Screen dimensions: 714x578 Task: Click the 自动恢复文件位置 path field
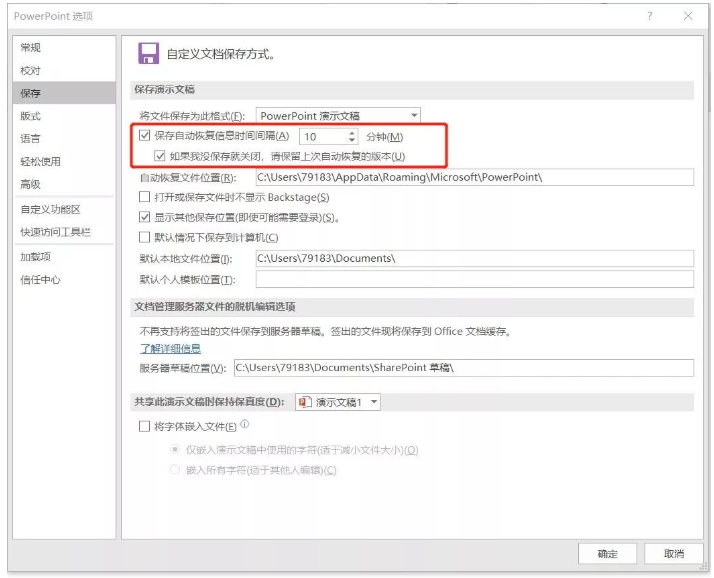(x=474, y=177)
